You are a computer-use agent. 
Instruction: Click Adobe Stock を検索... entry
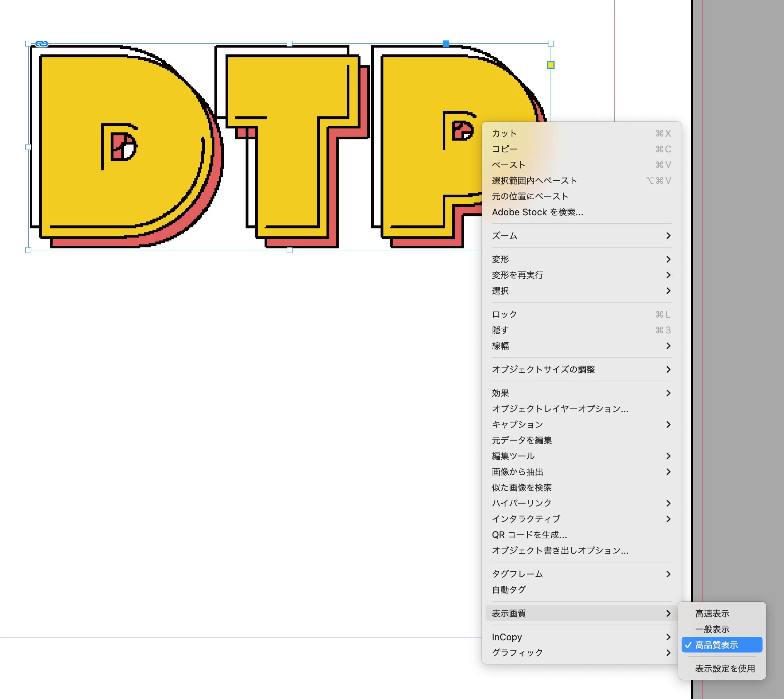click(x=537, y=212)
